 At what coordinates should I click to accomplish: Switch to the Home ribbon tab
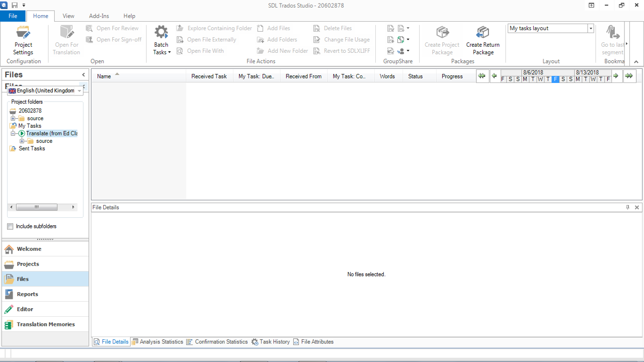point(41,16)
